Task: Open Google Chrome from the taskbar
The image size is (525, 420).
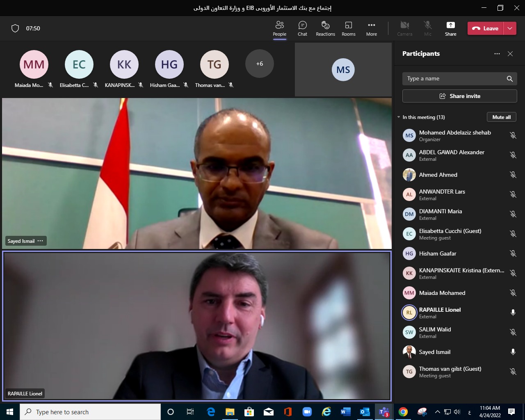Action: (x=403, y=412)
